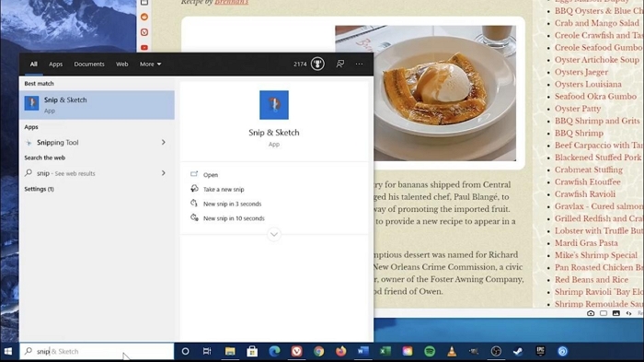Click capture camera icon in browser status bar
Viewport: 644px width, 362px height.
(x=591, y=313)
